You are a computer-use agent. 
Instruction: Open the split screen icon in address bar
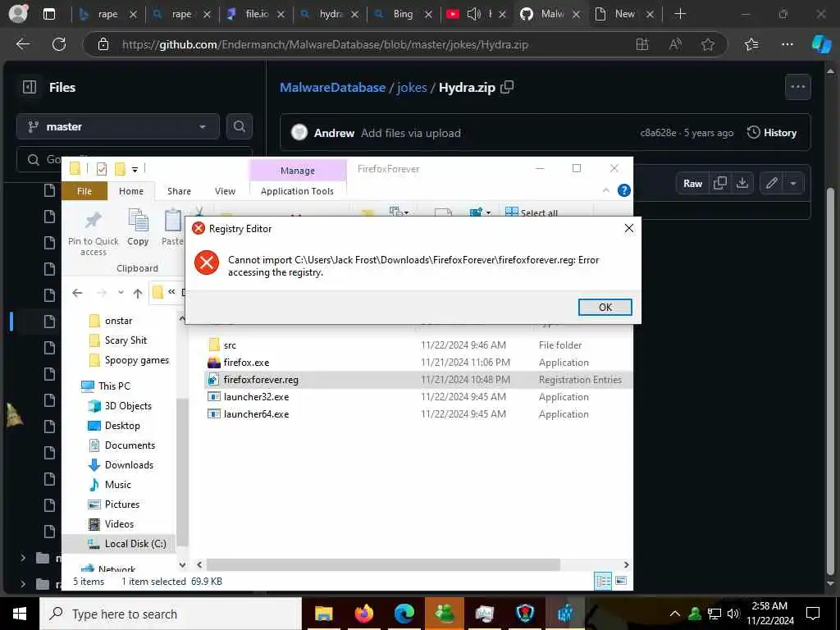(x=641, y=44)
